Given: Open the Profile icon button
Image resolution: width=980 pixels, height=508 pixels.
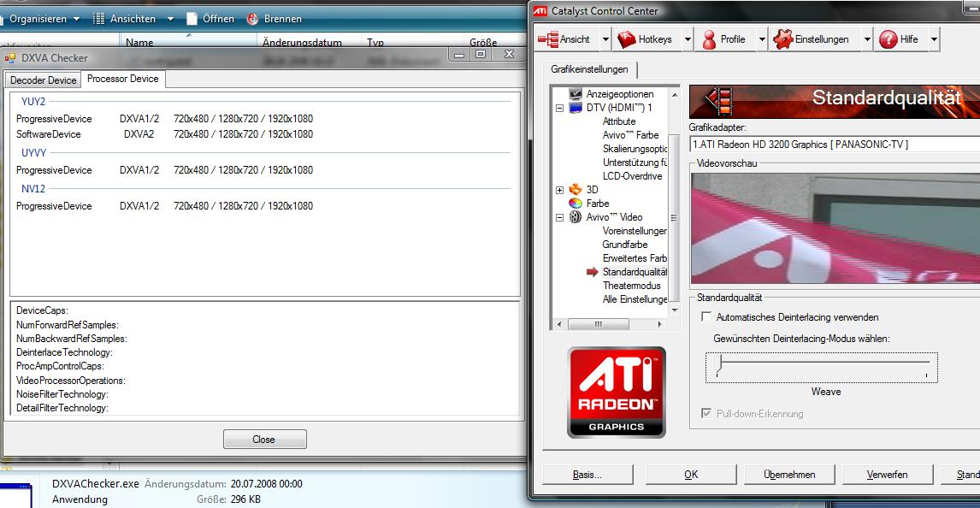Looking at the screenshot, I should tap(709, 39).
